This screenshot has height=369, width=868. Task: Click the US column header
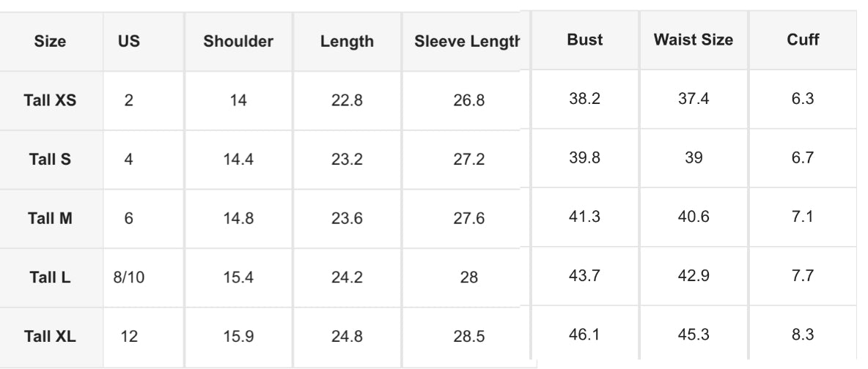pos(129,42)
